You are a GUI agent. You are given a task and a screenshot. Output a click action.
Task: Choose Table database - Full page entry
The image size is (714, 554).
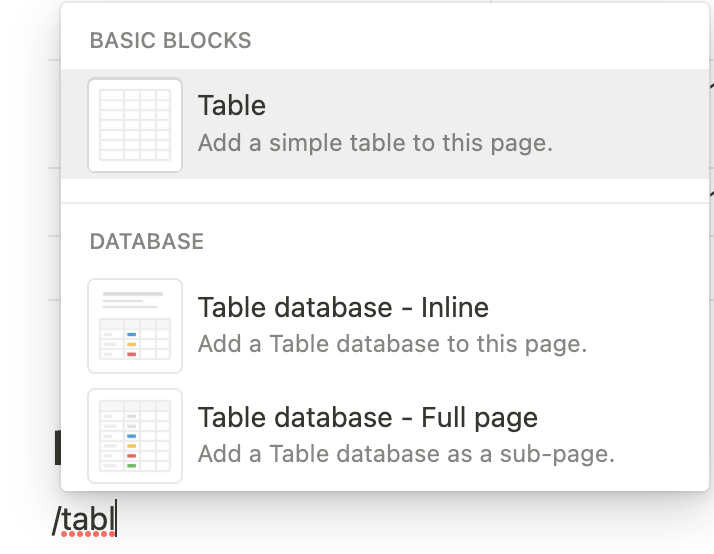(x=385, y=436)
